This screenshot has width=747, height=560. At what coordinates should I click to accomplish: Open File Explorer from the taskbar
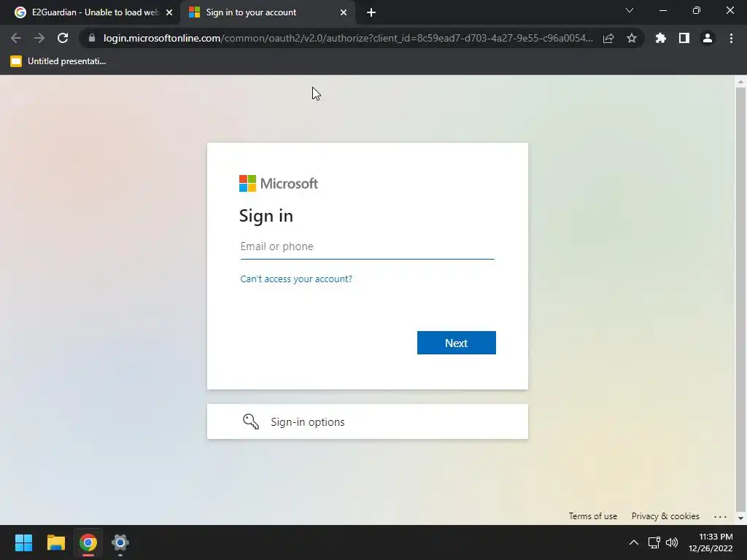[x=55, y=542]
